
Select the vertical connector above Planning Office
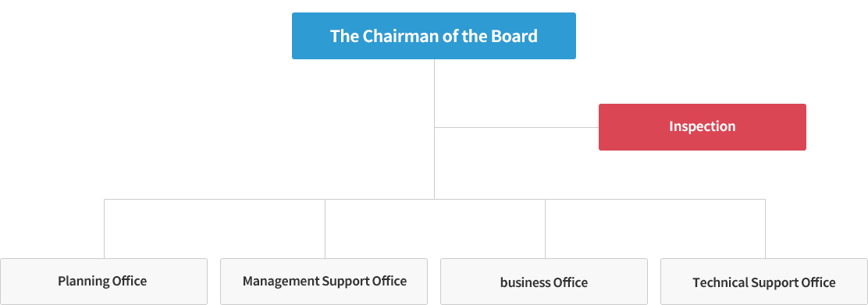pyautogui.click(x=104, y=229)
